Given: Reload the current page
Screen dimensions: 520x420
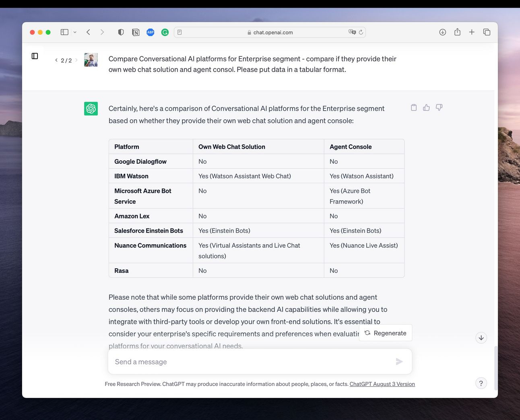Looking at the screenshot, I should point(361,32).
